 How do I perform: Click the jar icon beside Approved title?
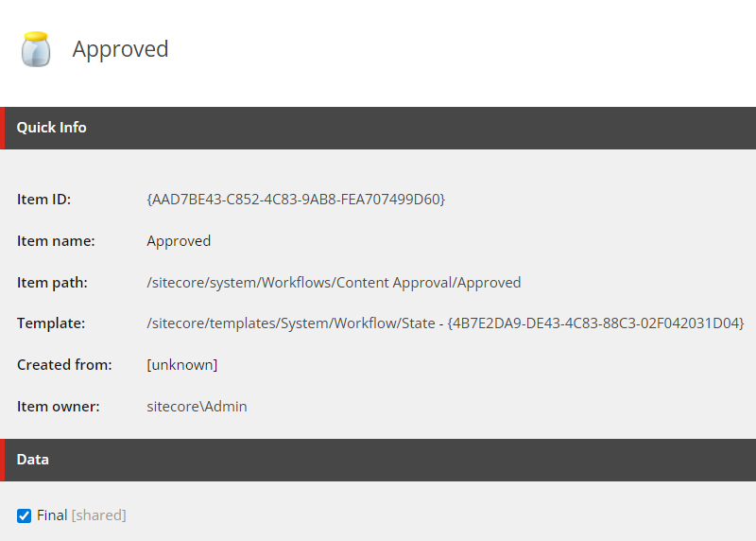(36, 49)
